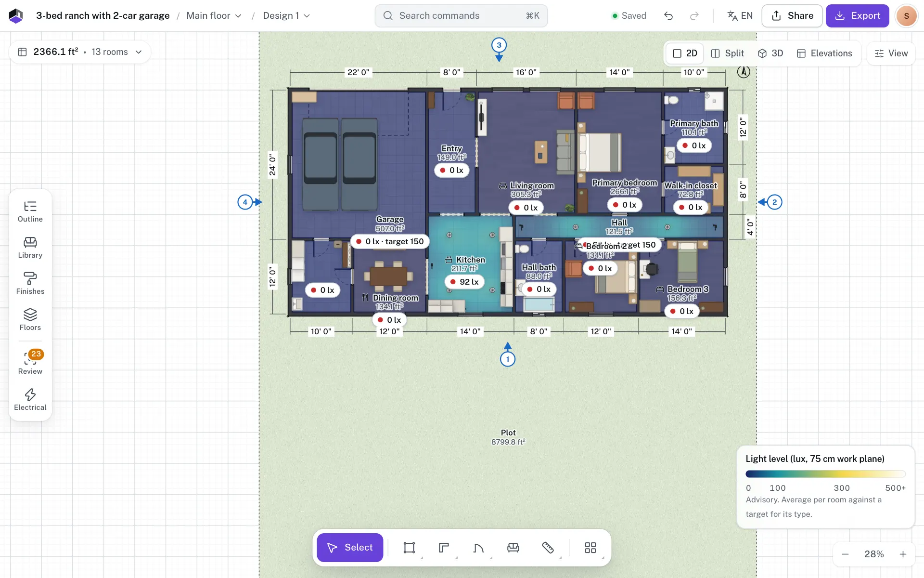Switch to 3D view
The image size is (924, 578).
(770, 53)
